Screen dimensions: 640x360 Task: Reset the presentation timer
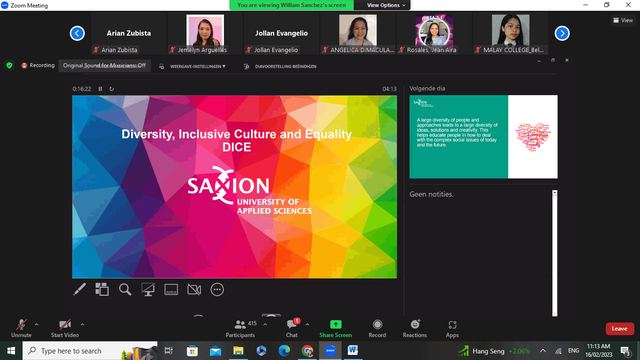(111, 89)
